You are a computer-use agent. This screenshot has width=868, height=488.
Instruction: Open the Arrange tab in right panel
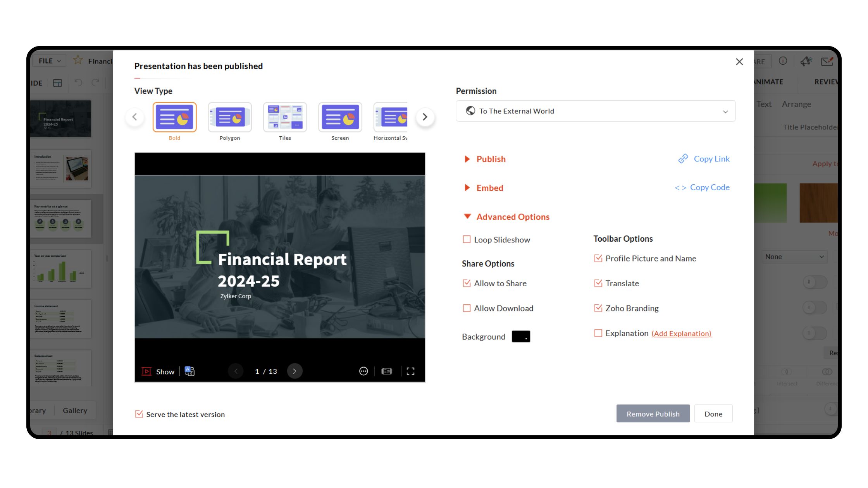click(796, 104)
